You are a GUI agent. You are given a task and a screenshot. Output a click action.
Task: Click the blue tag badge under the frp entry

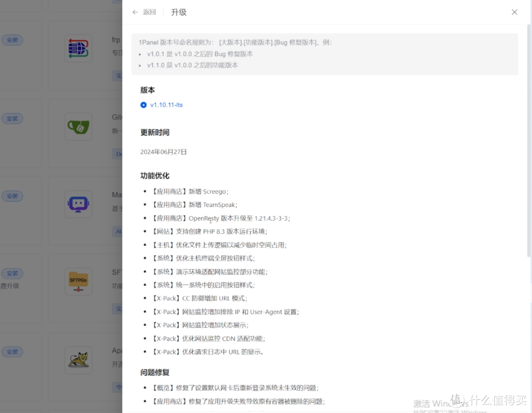click(119, 75)
